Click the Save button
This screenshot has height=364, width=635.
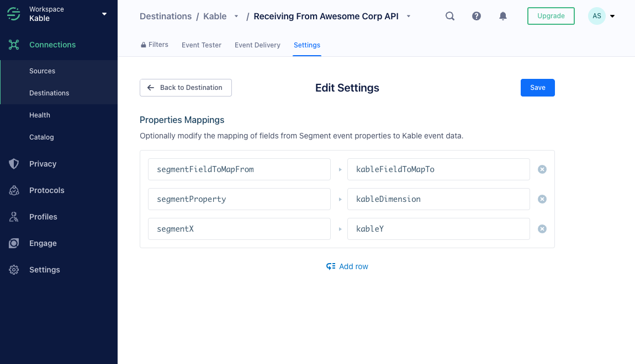pos(537,88)
